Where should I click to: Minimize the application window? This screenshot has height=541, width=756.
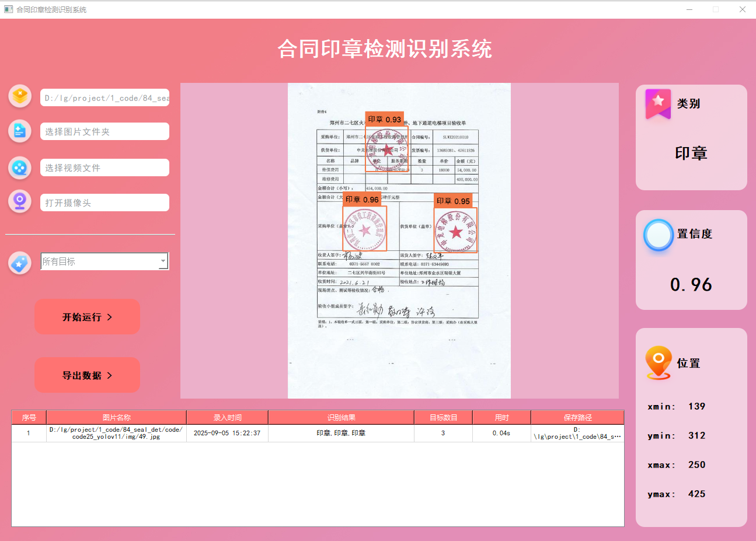coord(689,9)
